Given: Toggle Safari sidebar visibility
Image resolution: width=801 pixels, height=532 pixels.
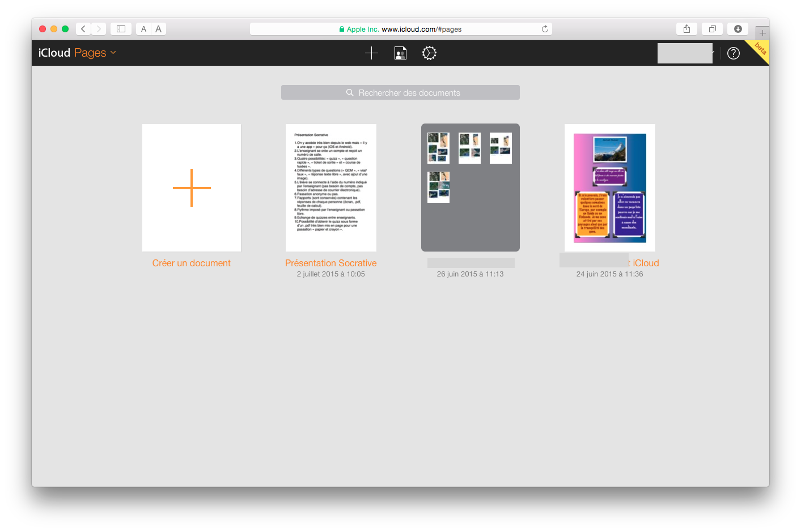Looking at the screenshot, I should tap(121, 29).
